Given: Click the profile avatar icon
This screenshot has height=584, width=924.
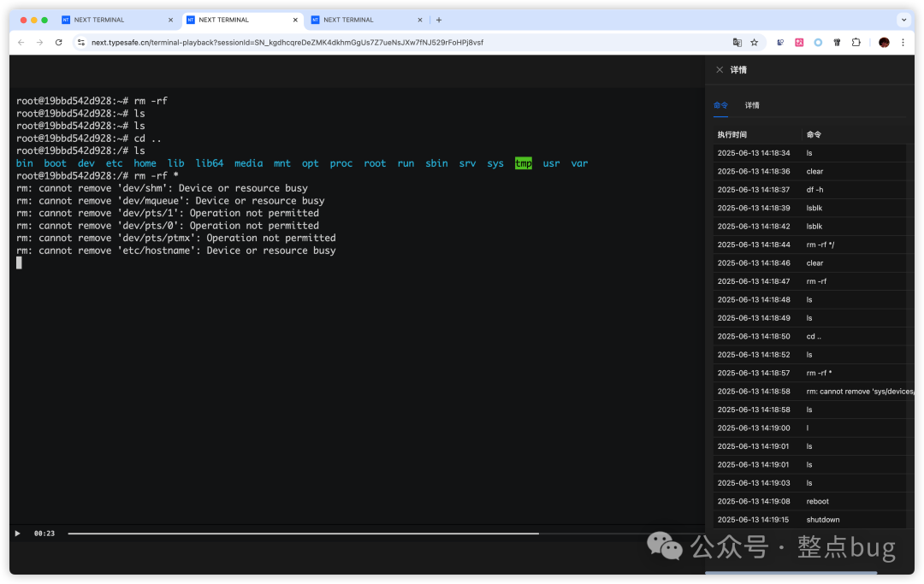Looking at the screenshot, I should pyautogui.click(x=884, y=42).
